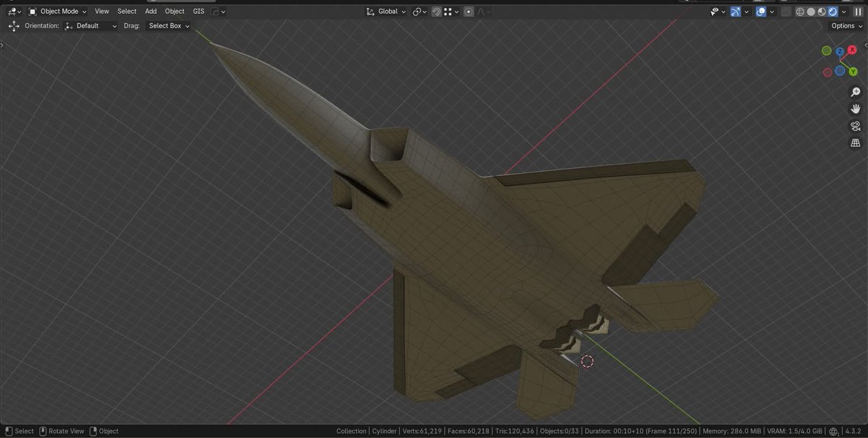Click the Faces:60,218 status text
868x438 pixels.
[x=470, y=431]
